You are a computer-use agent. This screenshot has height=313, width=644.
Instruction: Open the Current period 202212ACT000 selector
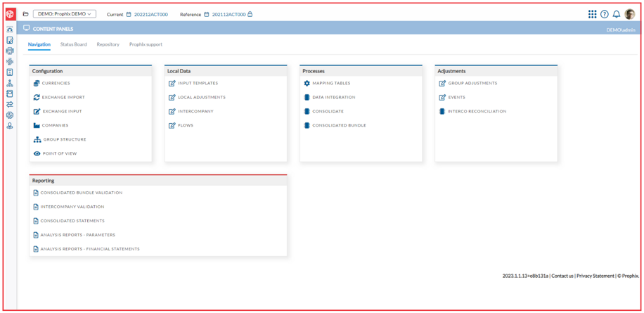tap(150, 14)
